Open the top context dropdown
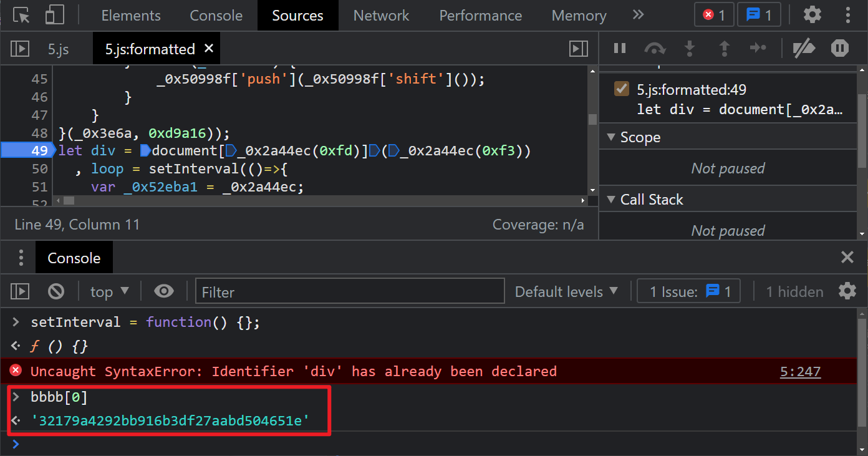Screen dimensions: 868x456 coord(110,291)
